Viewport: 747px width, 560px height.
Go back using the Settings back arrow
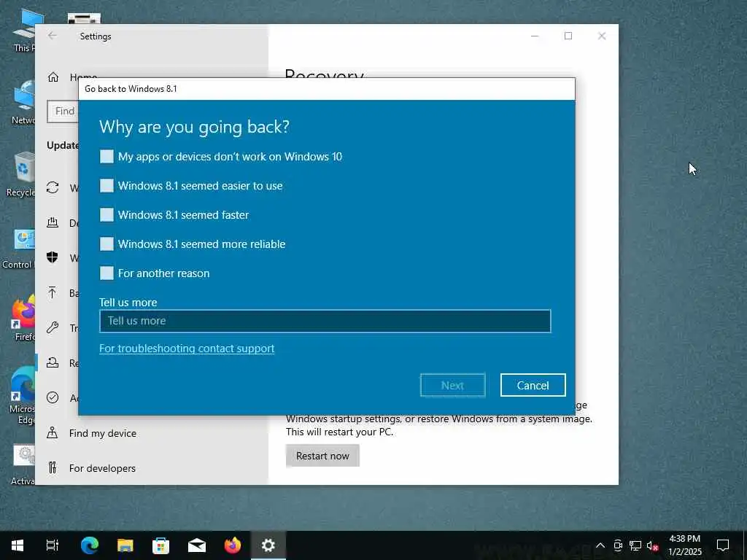(52, 36)
